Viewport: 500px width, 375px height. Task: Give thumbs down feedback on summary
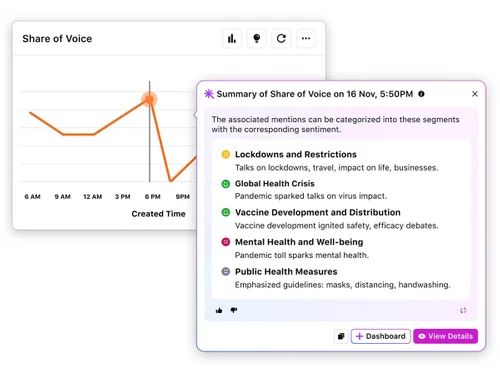click(234, 310)
